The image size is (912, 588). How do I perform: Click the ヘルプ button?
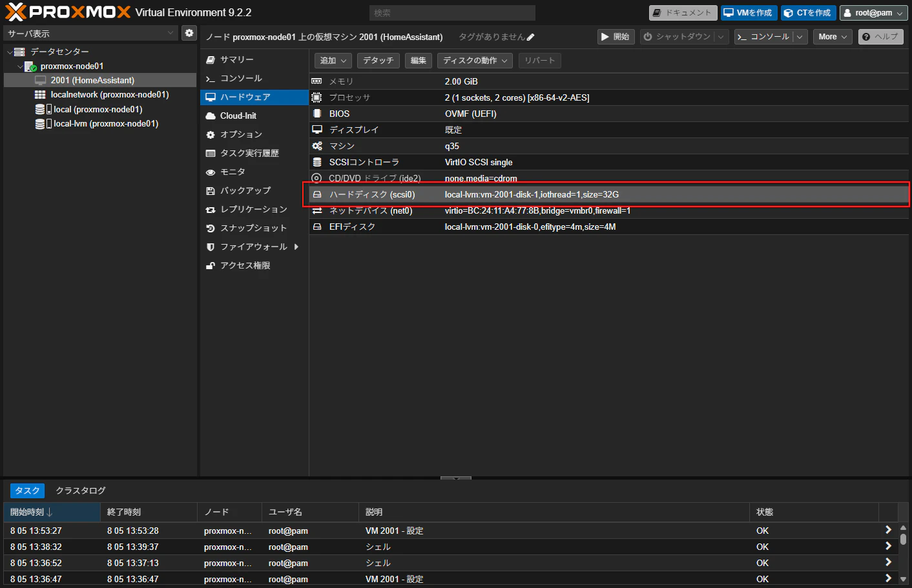pos(881,37)
